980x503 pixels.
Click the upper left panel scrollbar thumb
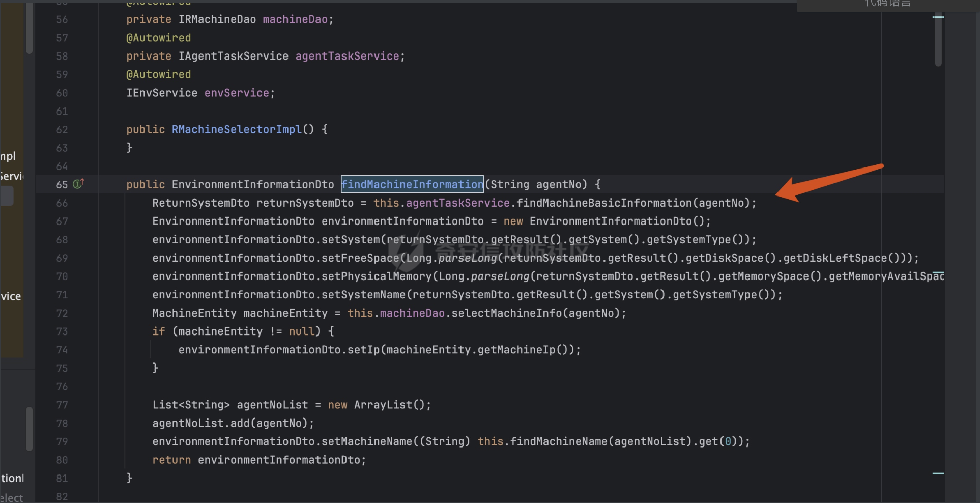click(x=29, y=28)
